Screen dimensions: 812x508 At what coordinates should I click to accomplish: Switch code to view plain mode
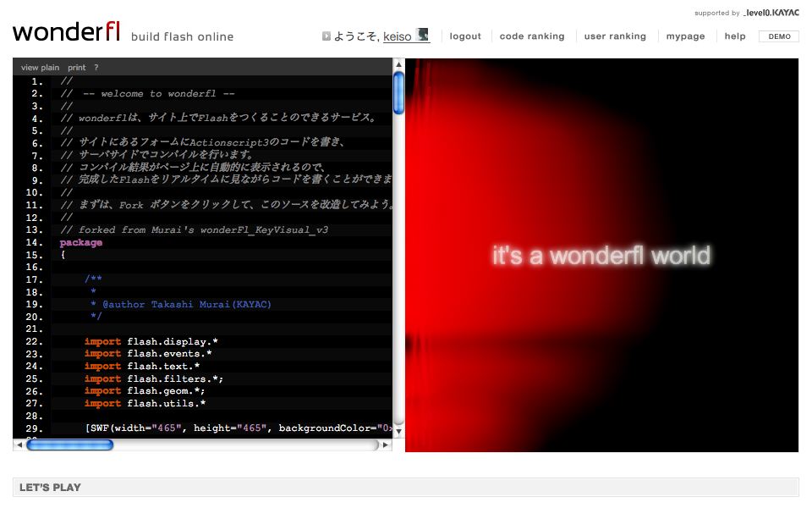[x=40, y=67]
